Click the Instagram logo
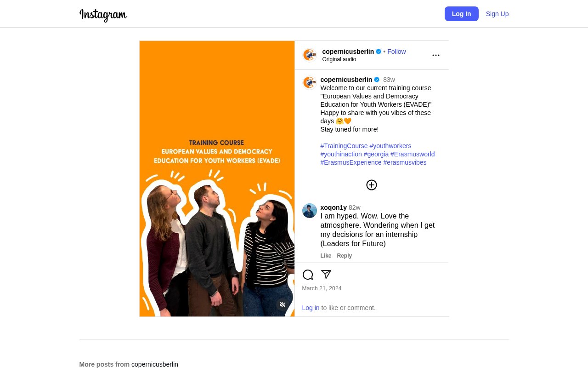 103,15
